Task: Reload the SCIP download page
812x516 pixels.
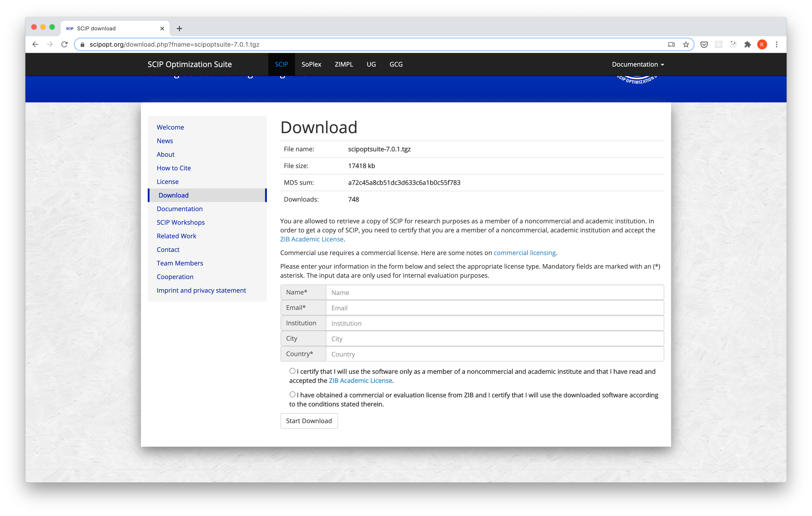Action: (x=64, y=44)
